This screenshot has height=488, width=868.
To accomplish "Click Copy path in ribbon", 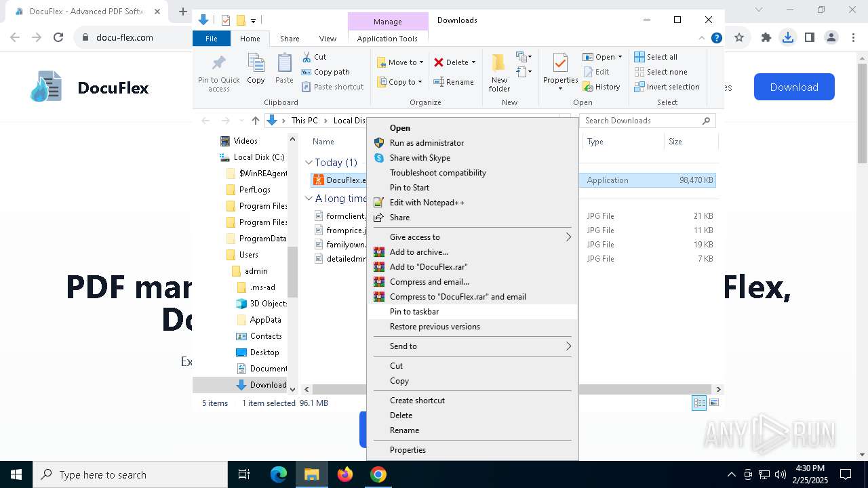I will coord(325,72).
